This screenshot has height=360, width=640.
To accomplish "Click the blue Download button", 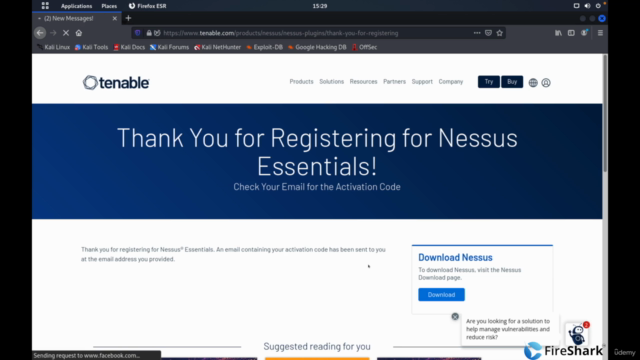I will click(441, 295).
